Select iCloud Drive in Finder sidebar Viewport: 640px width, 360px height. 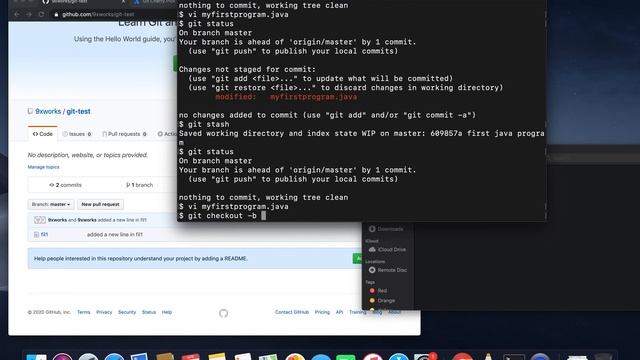coord(391,249)
